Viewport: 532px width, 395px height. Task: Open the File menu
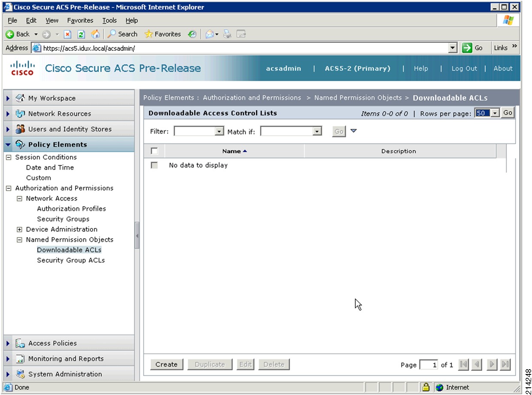(x=12, y=20)
